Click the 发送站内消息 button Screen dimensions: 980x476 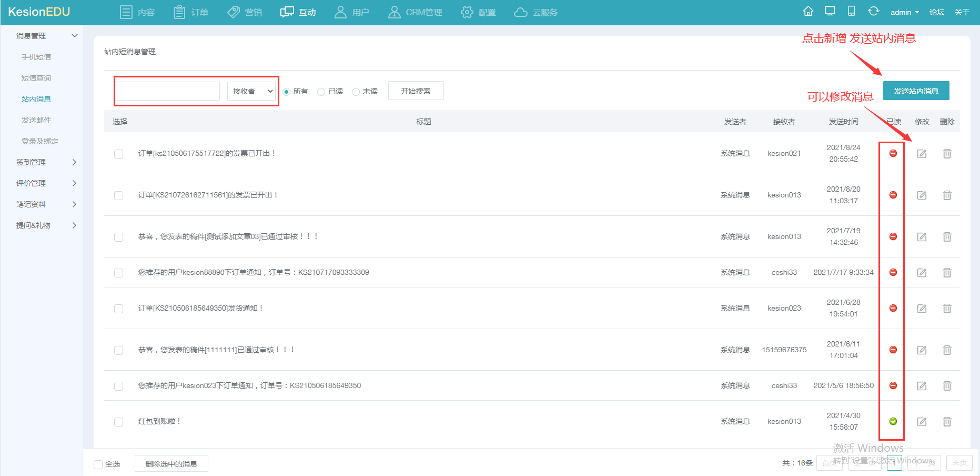[x=916, y=91]
